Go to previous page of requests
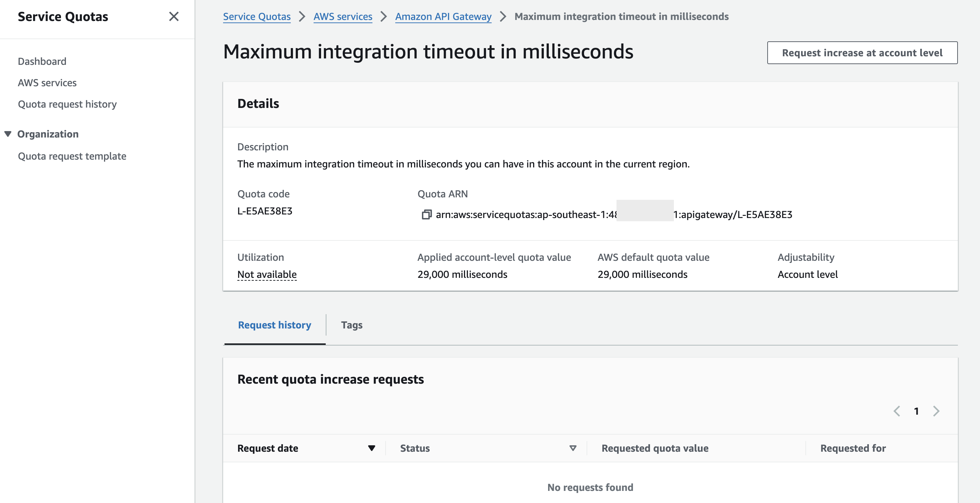980x503 pixels. point(897,411)
